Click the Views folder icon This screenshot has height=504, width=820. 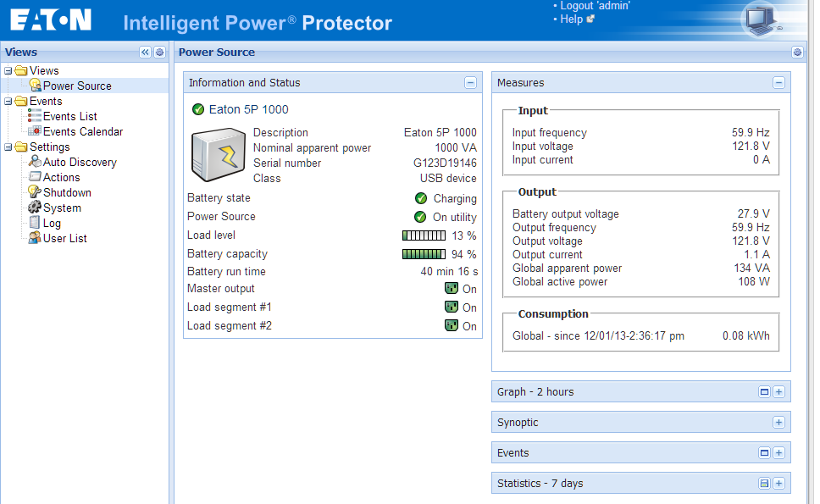click(x=21, y=70)
